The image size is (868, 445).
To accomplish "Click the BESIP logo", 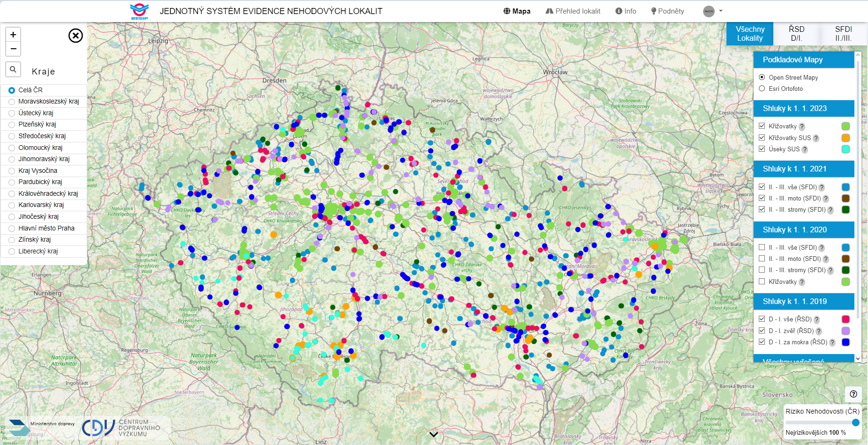I will [x=139, y=11].
